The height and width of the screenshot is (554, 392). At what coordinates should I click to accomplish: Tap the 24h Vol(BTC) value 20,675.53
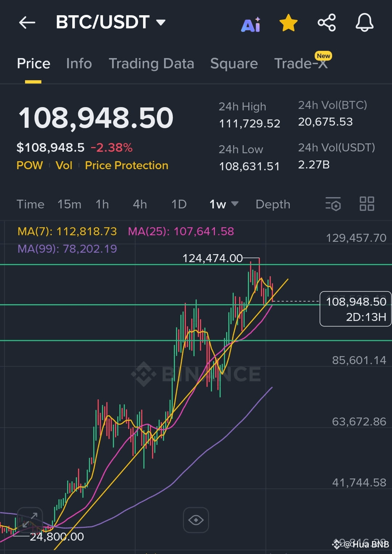[325, 122]
